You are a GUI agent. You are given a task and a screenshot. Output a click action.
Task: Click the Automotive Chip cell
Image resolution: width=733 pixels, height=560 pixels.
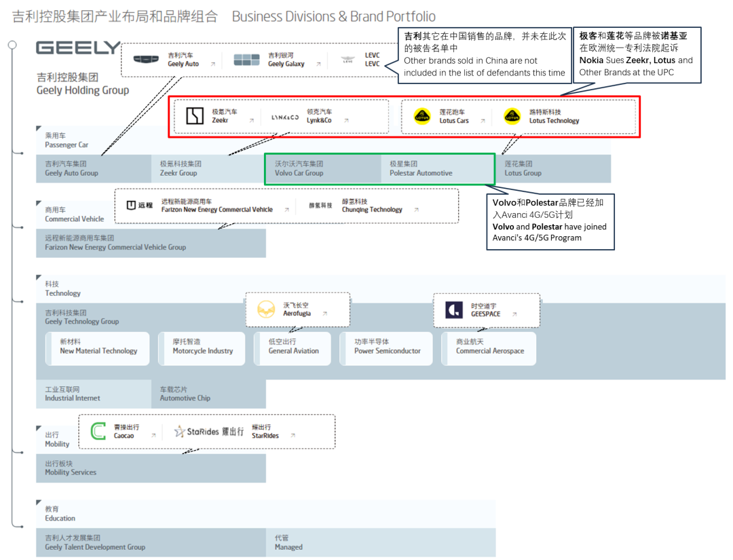click(208, 394)
